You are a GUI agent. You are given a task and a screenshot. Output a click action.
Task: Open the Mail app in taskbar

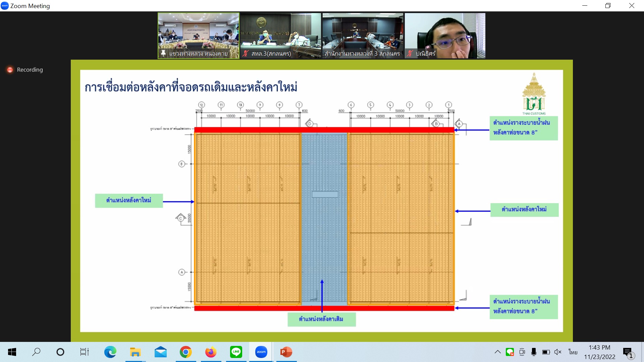[x=160, y=352]
